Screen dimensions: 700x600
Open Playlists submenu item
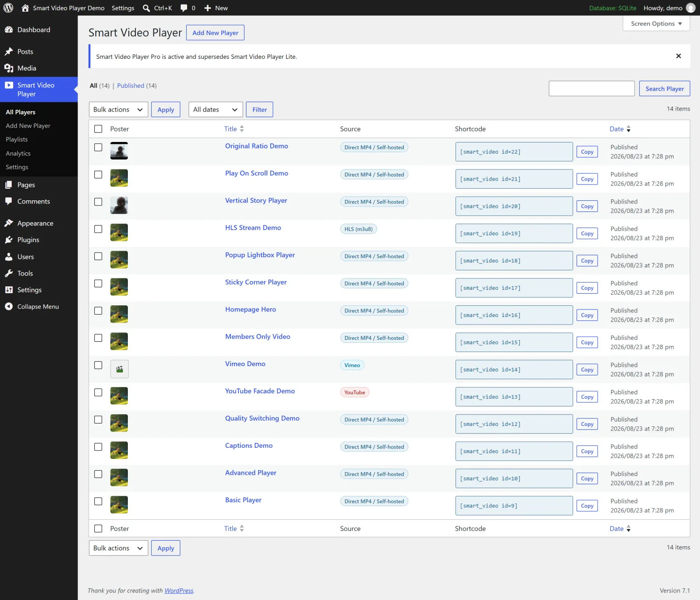pyautogui.click(x=17, y=140)
